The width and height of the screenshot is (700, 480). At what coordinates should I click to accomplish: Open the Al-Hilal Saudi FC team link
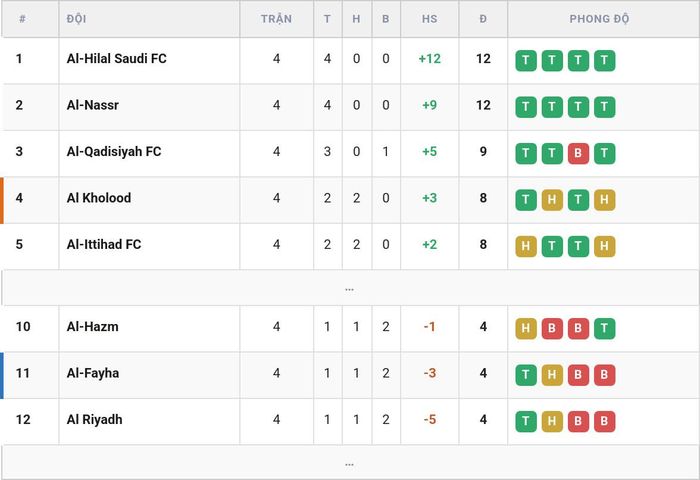tap(117, 58)
